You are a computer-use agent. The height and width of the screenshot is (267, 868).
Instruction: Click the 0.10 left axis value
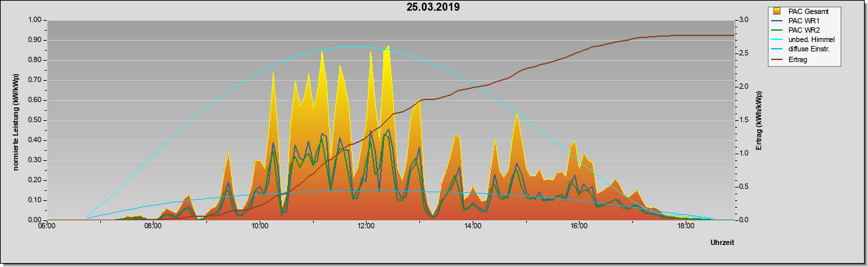tap(34, 200)
